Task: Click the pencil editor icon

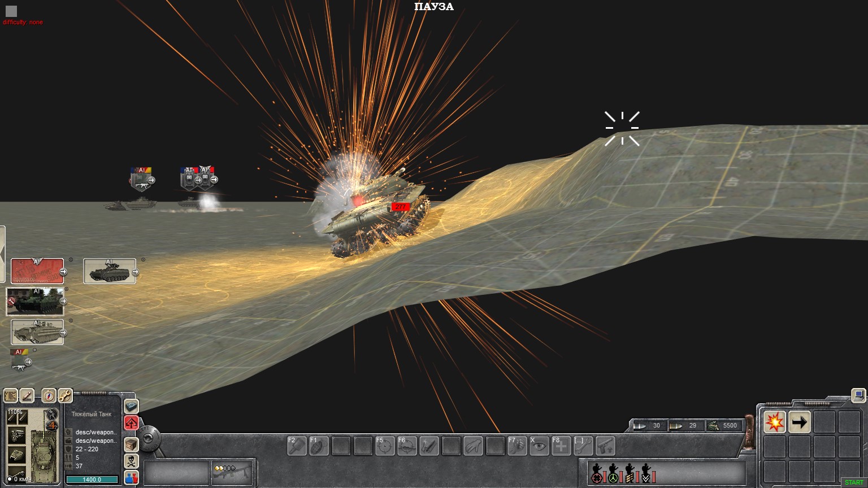Action: [27, 395]
